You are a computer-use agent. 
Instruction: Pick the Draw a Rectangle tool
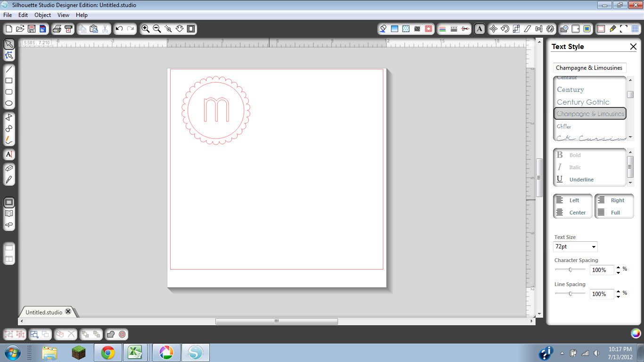(8, 81)
